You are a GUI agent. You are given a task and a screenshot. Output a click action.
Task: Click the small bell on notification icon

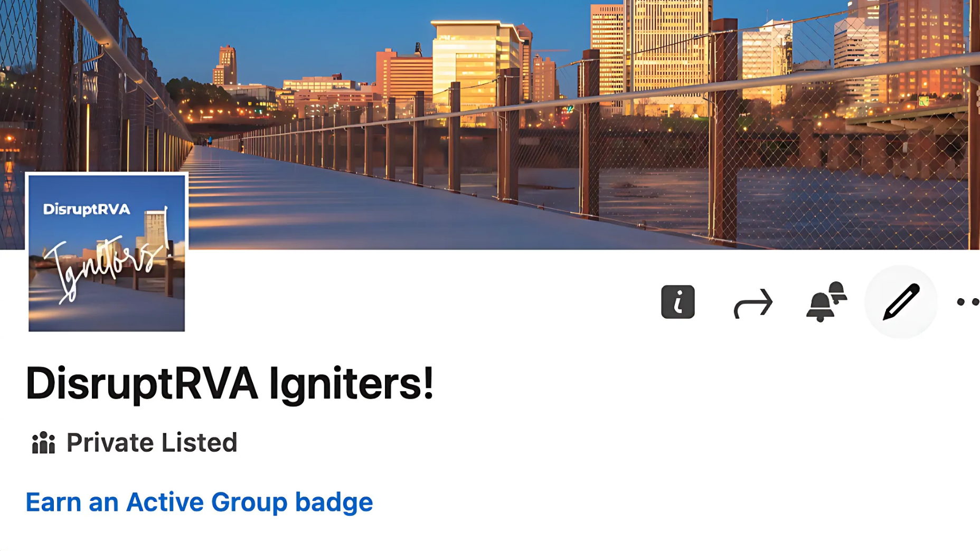pos(837,291)
